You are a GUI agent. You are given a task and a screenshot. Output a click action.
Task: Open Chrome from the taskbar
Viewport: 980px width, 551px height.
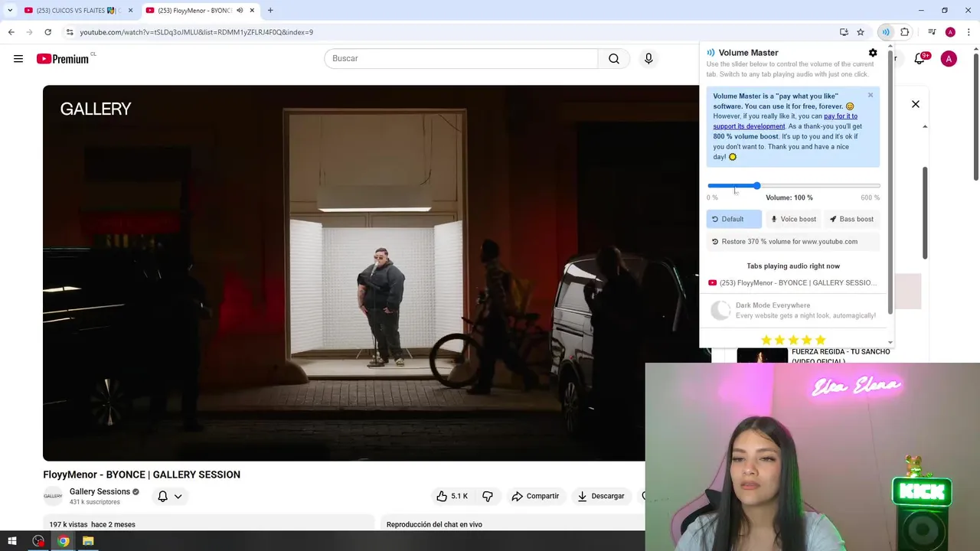tap(63, 541)
